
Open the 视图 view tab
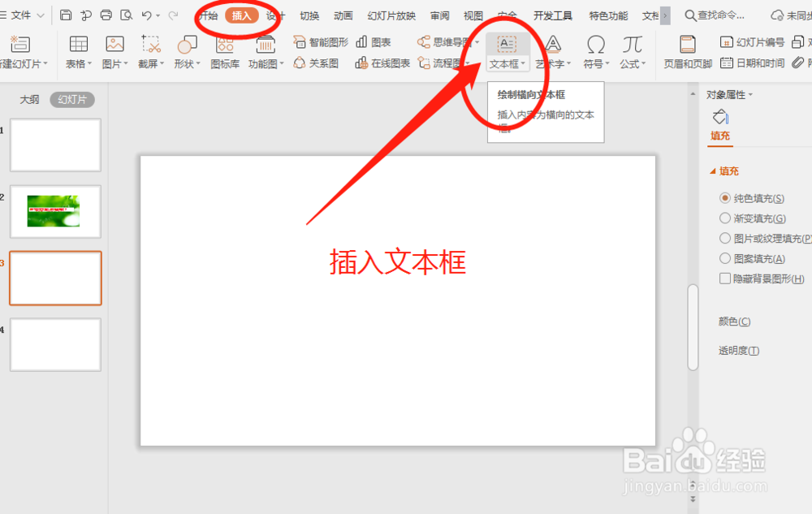[x=473, y=16]
